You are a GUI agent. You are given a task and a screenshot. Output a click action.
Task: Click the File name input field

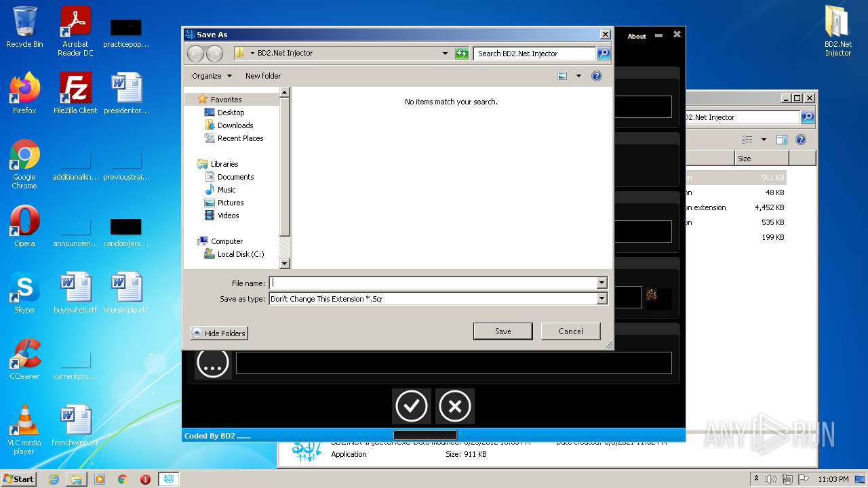433,283
